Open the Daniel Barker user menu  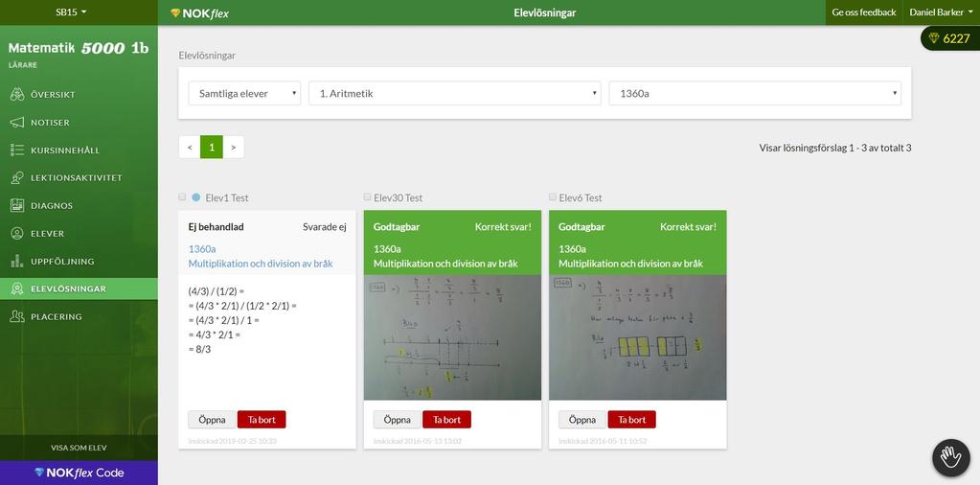click(941, 12)
